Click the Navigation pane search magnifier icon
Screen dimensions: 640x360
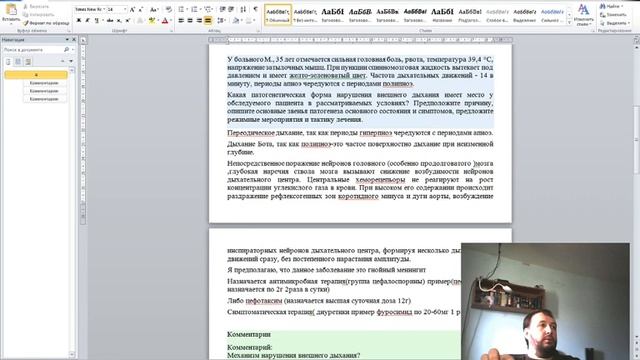click(67, 49)
